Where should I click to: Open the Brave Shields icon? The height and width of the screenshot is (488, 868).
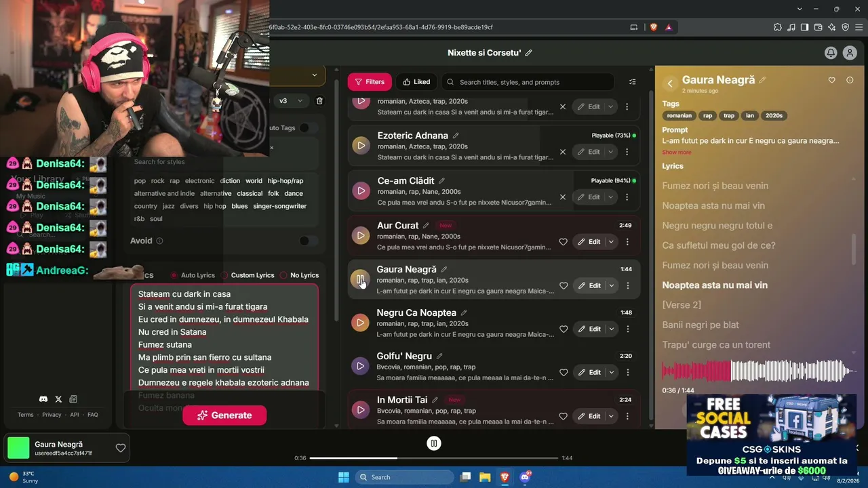click(x=654, y=27)
